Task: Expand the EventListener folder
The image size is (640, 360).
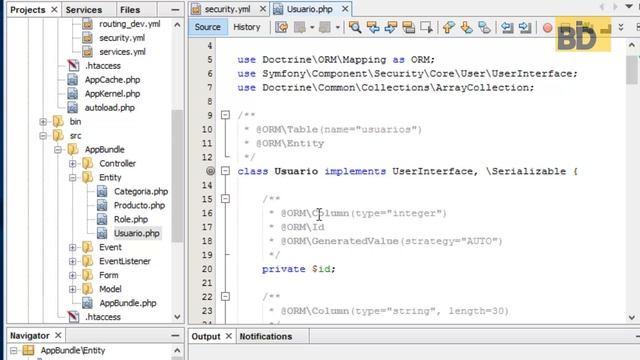Action: coord(72,261)
